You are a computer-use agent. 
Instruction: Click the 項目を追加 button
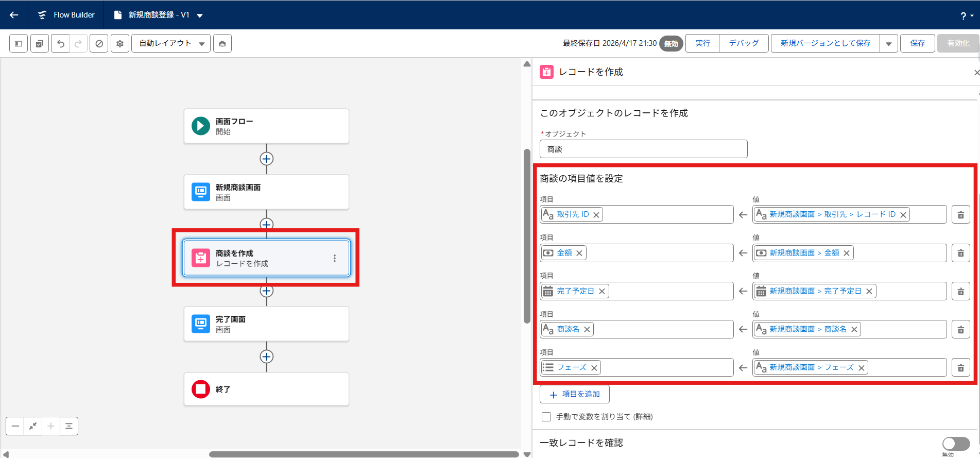574,394
